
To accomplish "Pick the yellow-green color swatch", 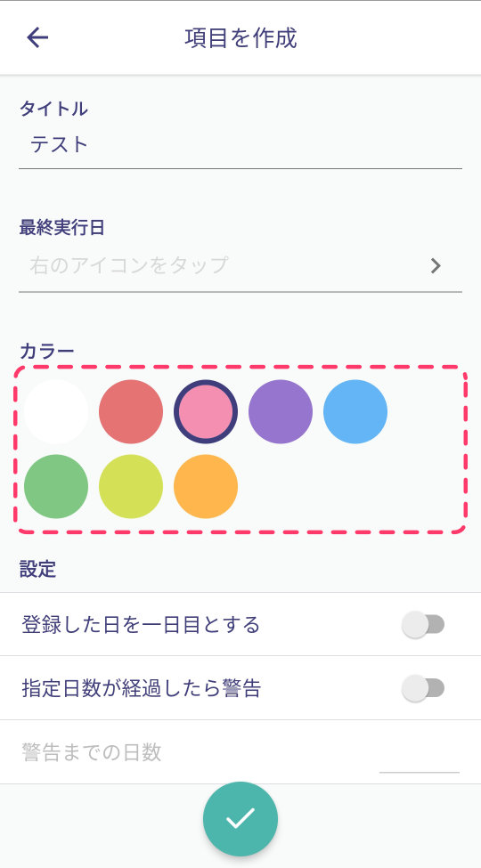I will pyautogui.click(x=131, y=486).
